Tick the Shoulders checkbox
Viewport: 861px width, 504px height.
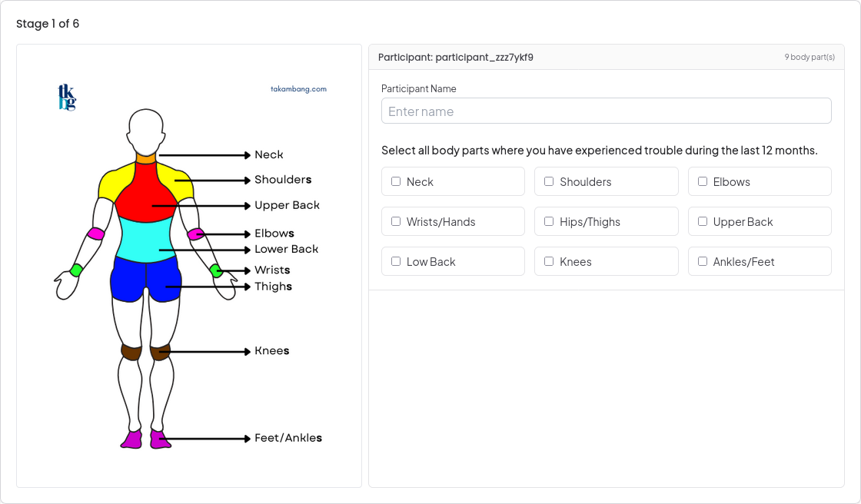point(549,181)
